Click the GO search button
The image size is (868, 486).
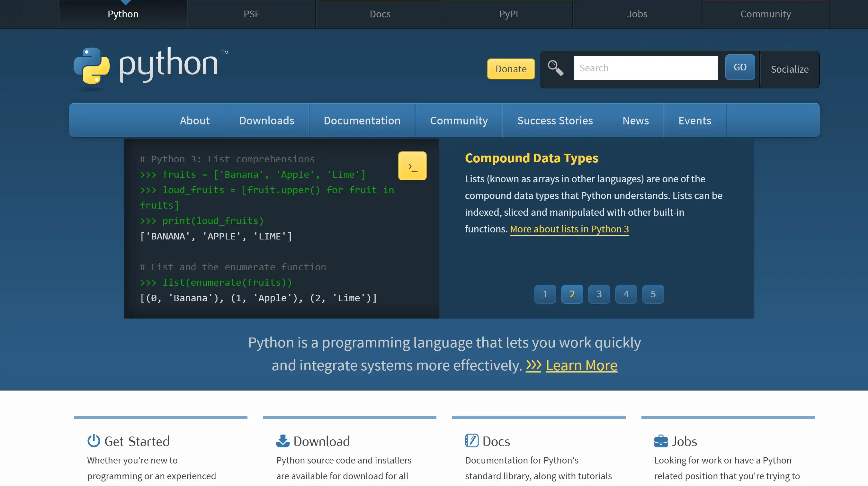point(740,67)
